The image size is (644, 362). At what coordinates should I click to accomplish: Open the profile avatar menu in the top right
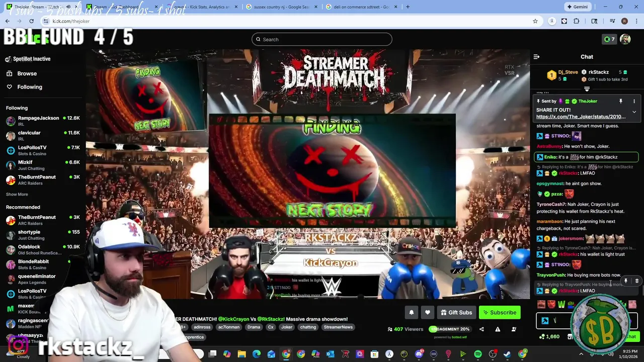coord(625,39)
